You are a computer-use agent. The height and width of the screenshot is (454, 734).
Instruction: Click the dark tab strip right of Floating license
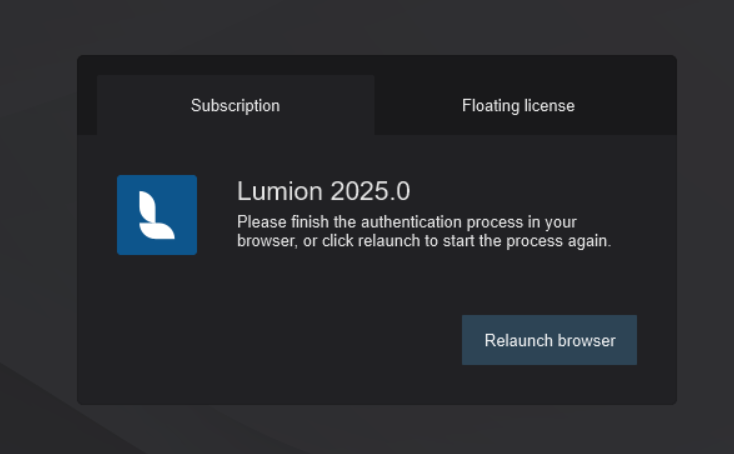[627, 106]
